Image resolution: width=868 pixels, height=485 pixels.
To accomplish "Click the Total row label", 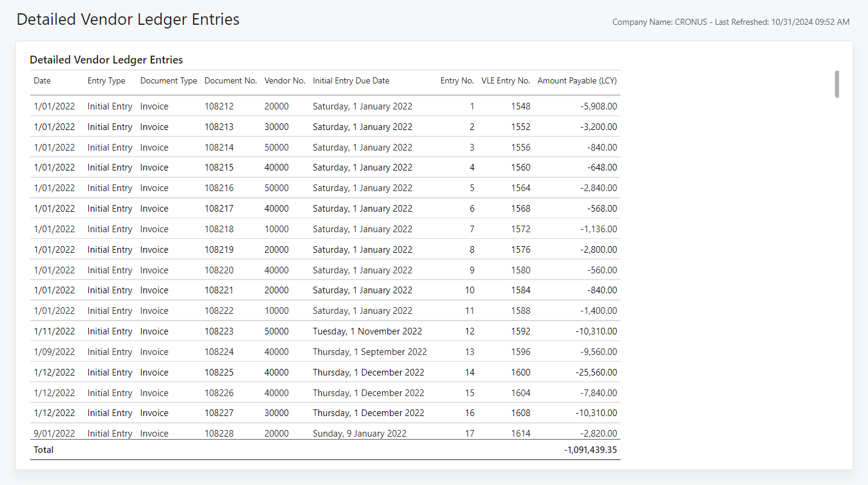I will 42,449.
